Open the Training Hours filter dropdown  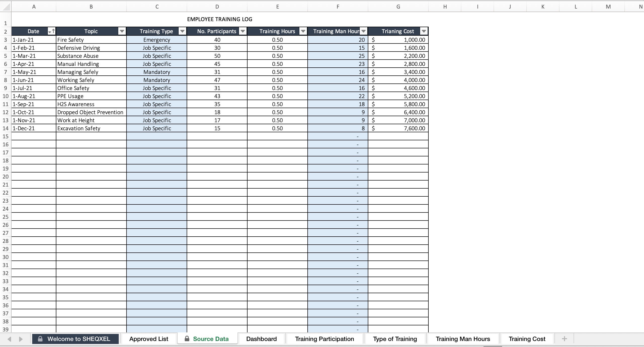click(303, 31)
